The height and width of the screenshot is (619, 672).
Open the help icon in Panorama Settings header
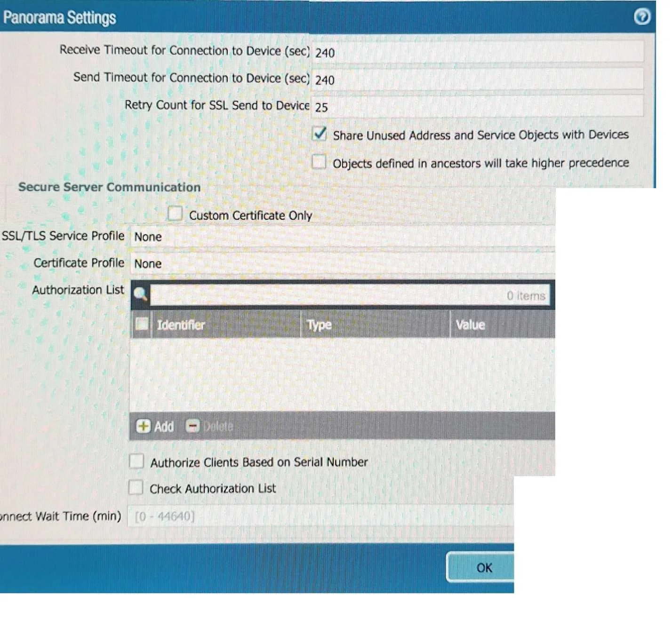click(x=642, y=17)
